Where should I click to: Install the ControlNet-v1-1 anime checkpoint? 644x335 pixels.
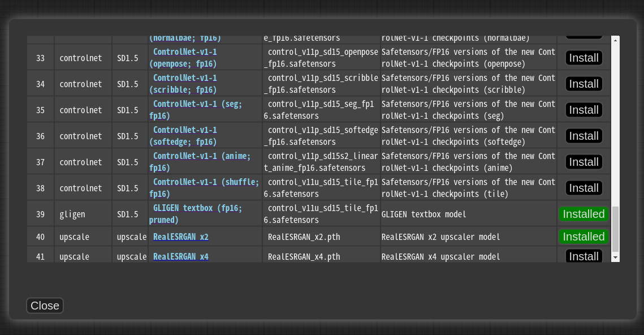click(583, 162)
